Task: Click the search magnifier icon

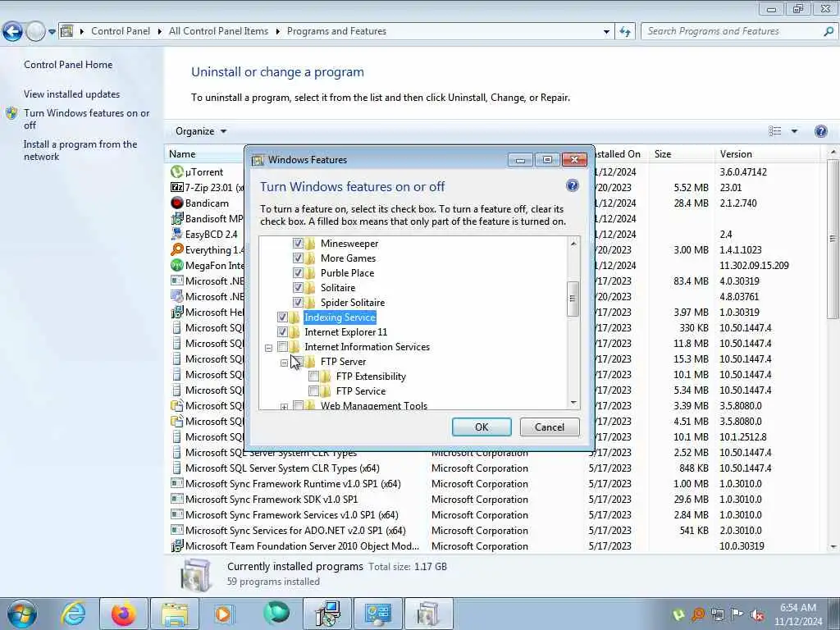Action: (x=829, y=31)
